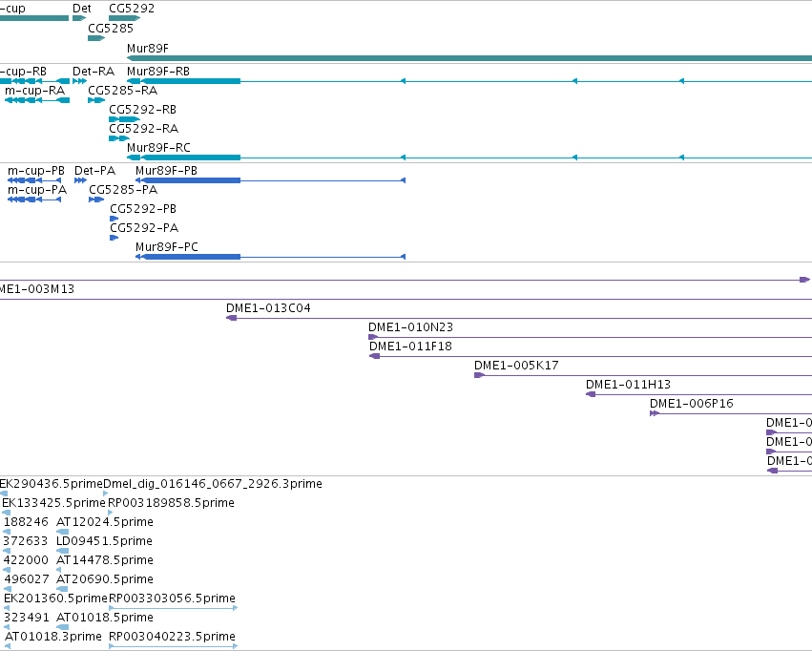Viewport: 812px width, 651px height.
Task: Select the m-cup-PA protein label
Action: point(37,190)
